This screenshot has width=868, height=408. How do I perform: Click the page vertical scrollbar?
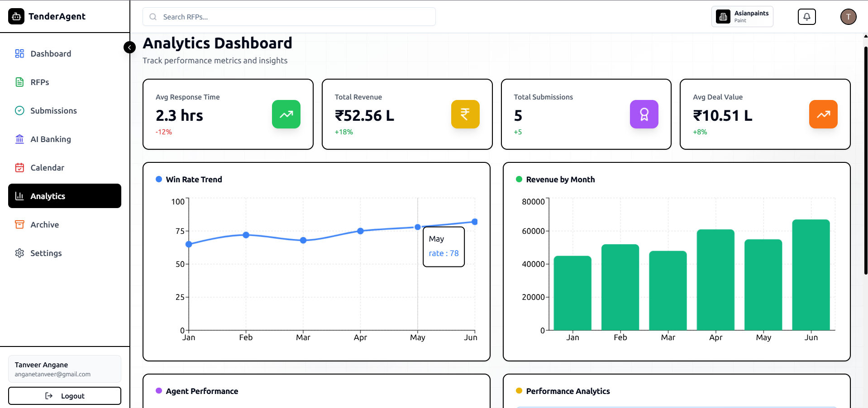pos(866,160)
